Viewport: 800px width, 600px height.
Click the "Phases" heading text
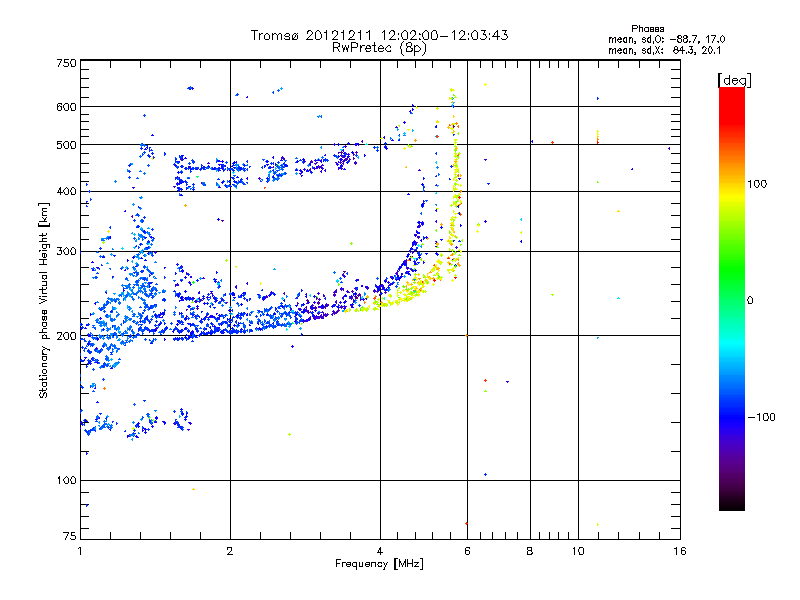click(647, 29)
